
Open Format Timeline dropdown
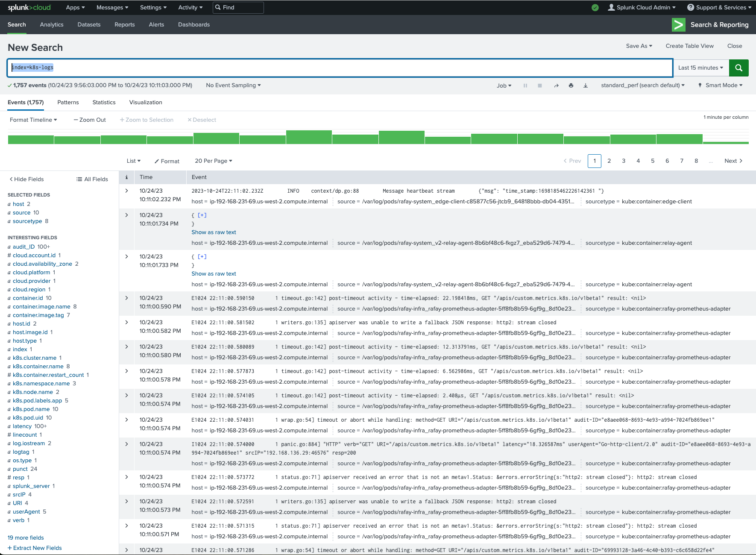(x=33, y=120)
